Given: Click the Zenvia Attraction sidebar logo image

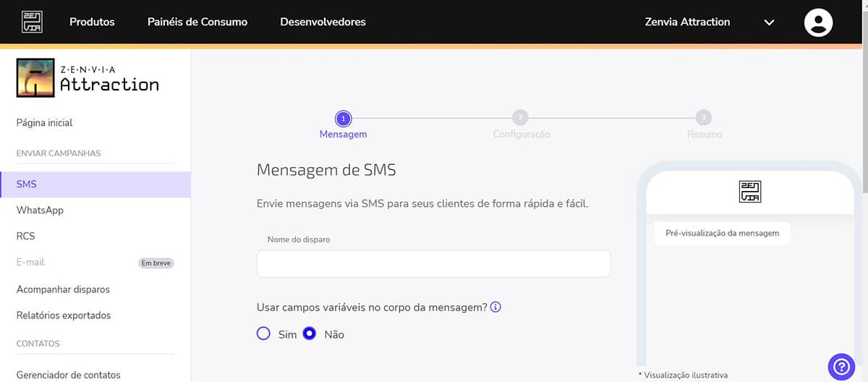Looking at the screenshot, I should pos(36,78).
